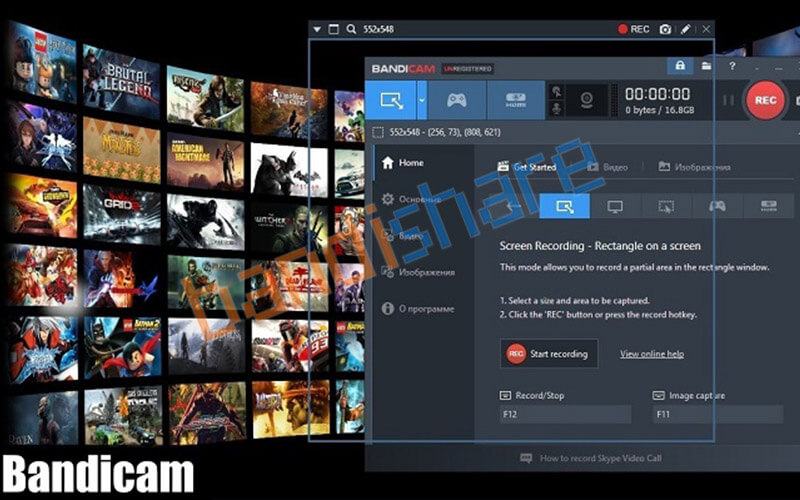The width and height of the screenshot is (800, 500).
Task: Click the dashed rectangle target area icon
Action: point(378,133)
